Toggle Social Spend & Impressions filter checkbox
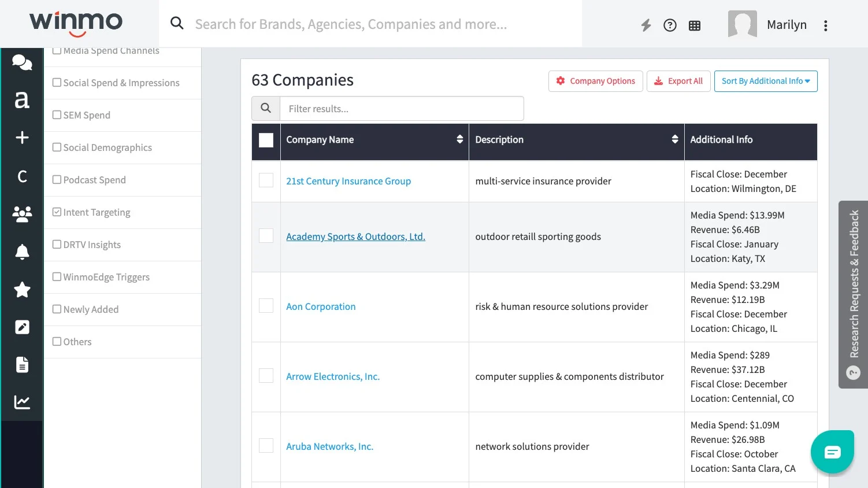Image resolution: width=868 pixels, height=488 pixels. point(57,83)
